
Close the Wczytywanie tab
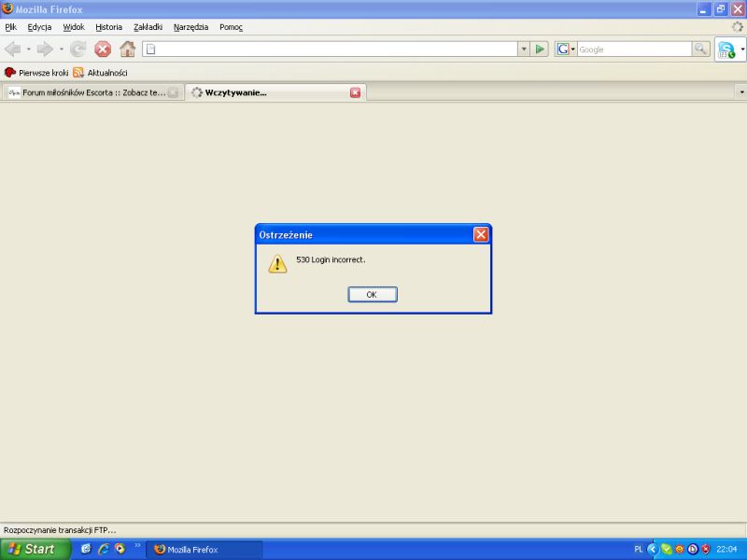click(355, 92)
